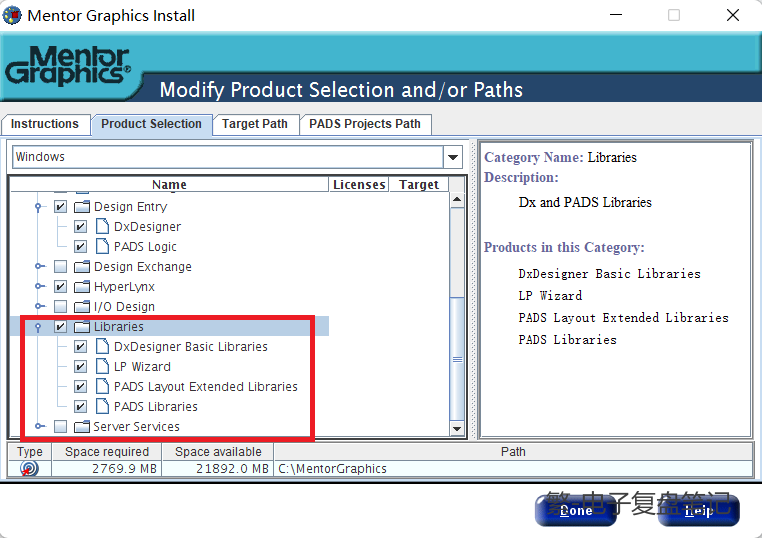Click the Mentor Graphics title bar icon
This screenshot has height=538, width=762.
coord(12,15)
